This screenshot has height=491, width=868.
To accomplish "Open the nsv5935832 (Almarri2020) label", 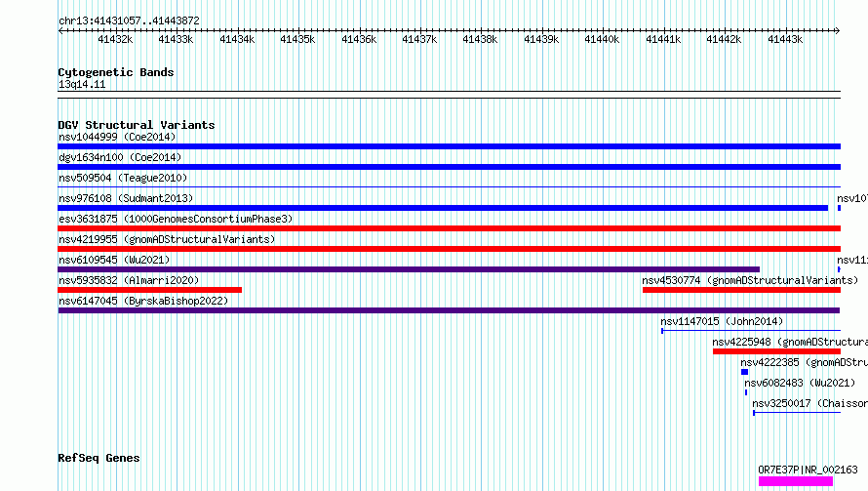I will pyautogui.click(x=129, y=280).
